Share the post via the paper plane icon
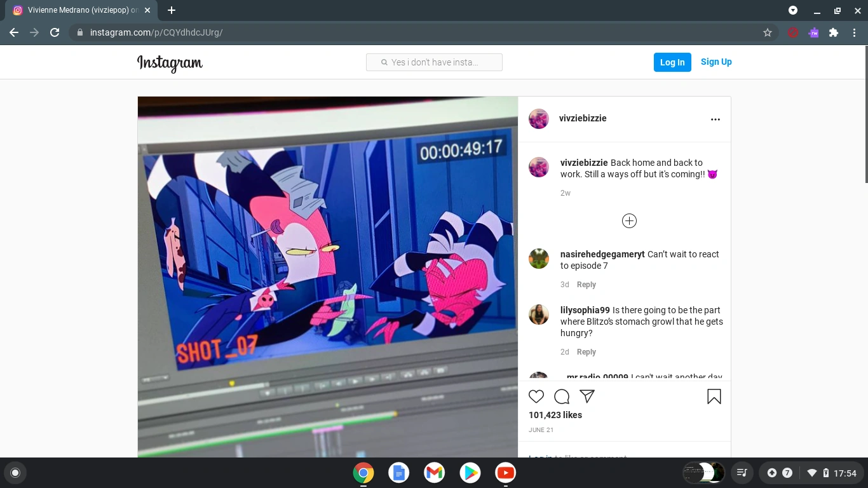 [587, 396]
